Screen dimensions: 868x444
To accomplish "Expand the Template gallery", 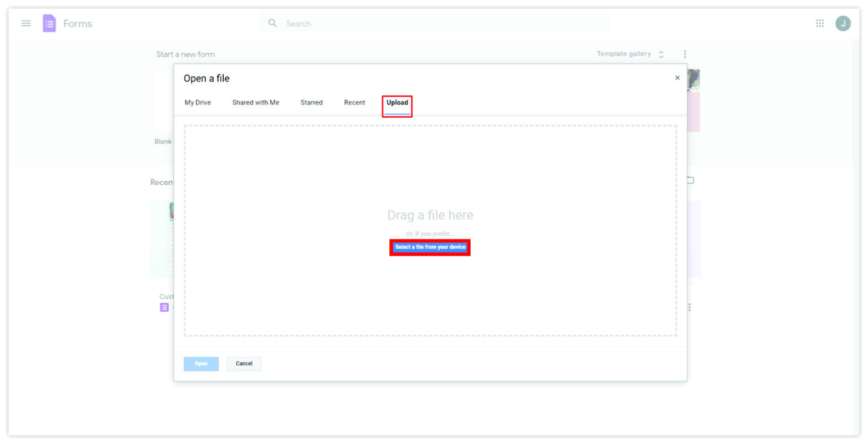I will tap(630, 54).
